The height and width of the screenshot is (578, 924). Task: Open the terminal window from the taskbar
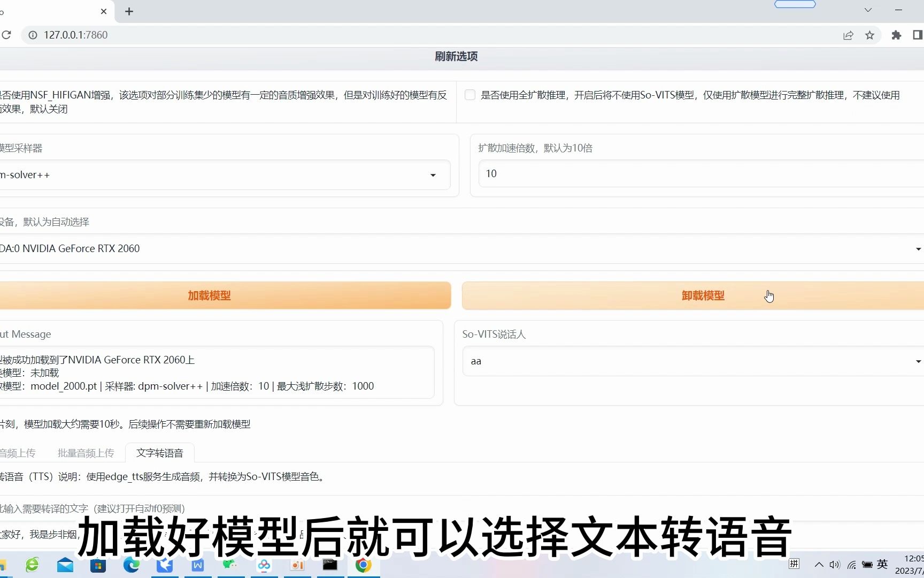tap(330, 565)
